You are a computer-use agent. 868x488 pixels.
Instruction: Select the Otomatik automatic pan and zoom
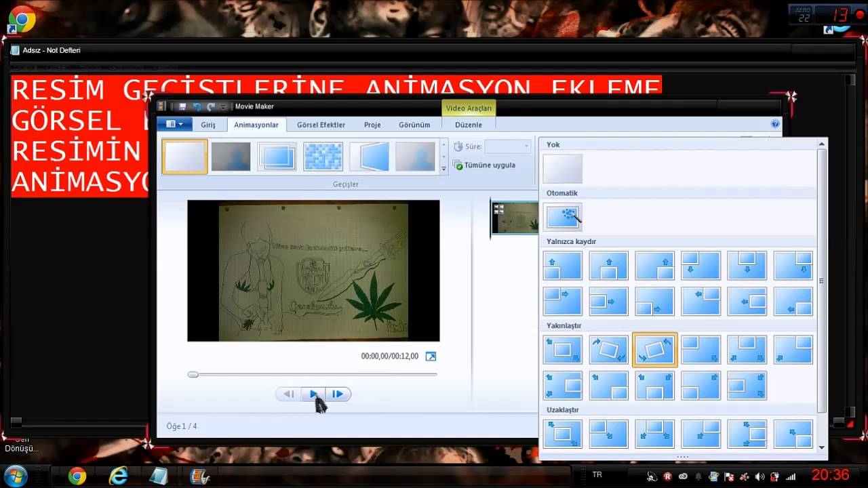[563, 217]
